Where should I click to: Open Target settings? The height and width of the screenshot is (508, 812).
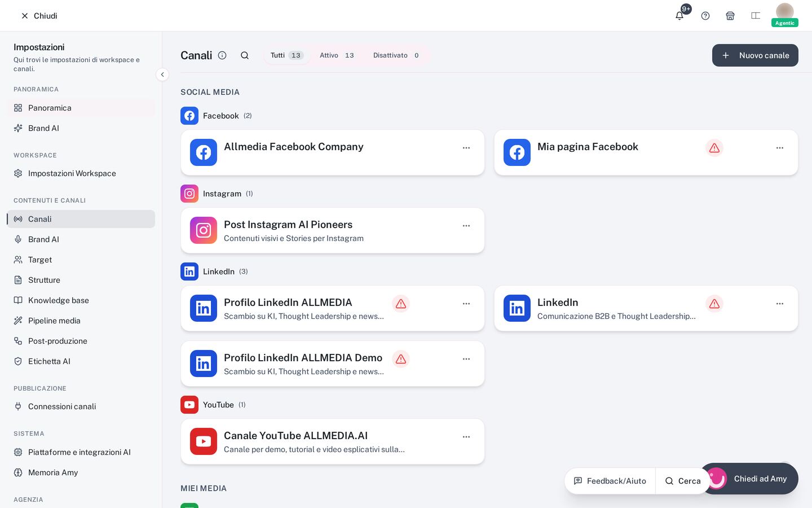coord(81,260)
